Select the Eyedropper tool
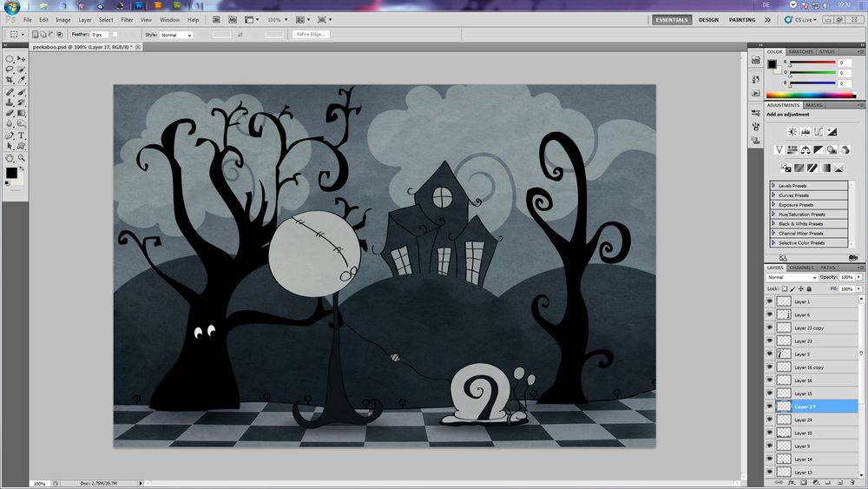868x489 pixels. [21, 80]
